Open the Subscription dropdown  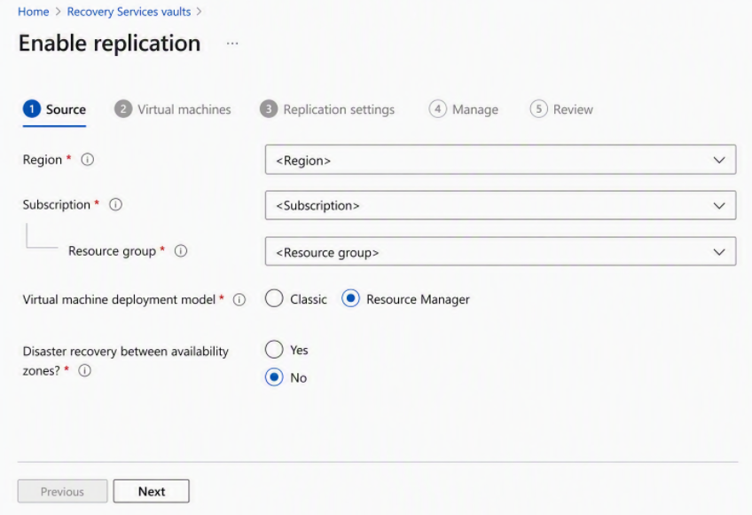(500, 205)
